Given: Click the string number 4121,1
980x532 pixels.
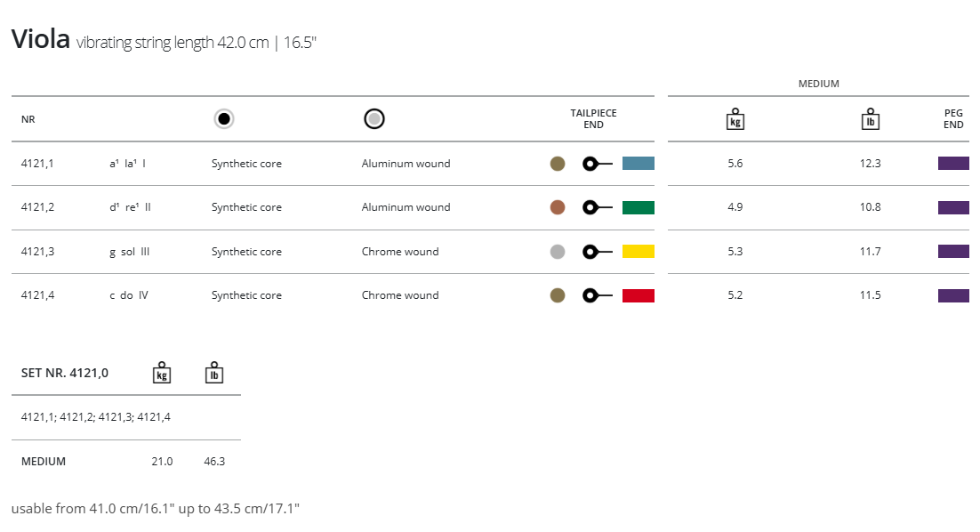Looking at the screenshot, I should pyautogui.click(x=37, y=164).
